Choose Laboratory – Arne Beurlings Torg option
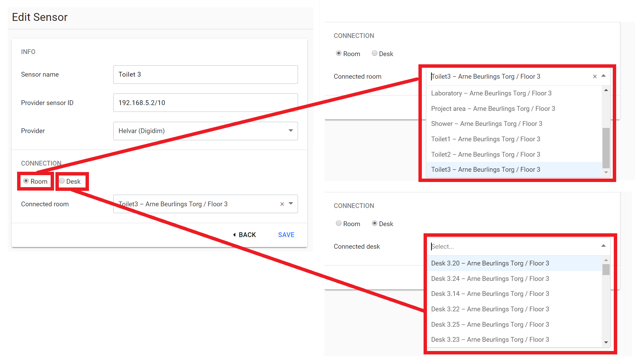The width and height of the screenshot is (635, 364). [x=514, y=93]
